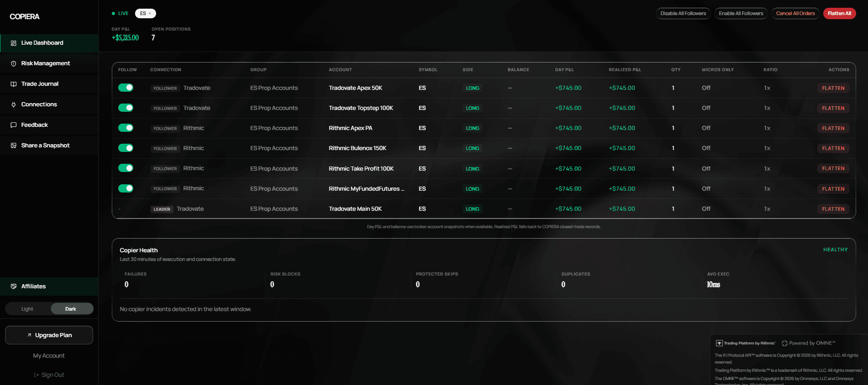868x385 pixels.
Task: Toggle follow for Rithmic MyFundedFutures account
Action: click(125, 188)
